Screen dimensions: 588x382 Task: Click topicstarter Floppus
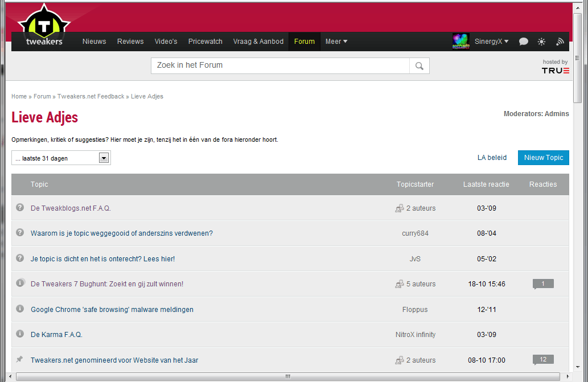pyautogui.click(x=415, y=309)
